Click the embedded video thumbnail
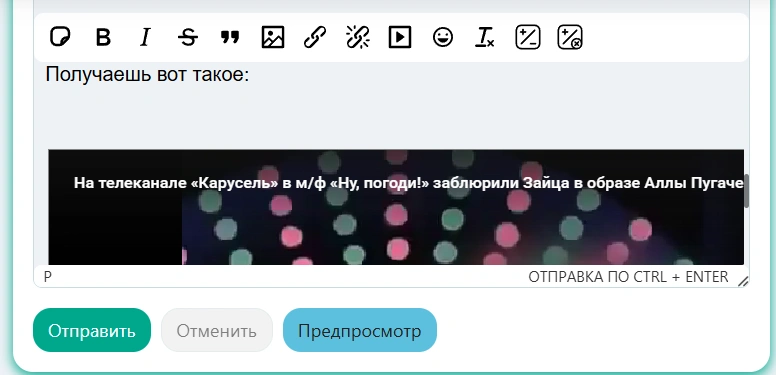Image resolution: width=776 pixels, height=375 pixels. pyautogui.click(x=396, y=208)
